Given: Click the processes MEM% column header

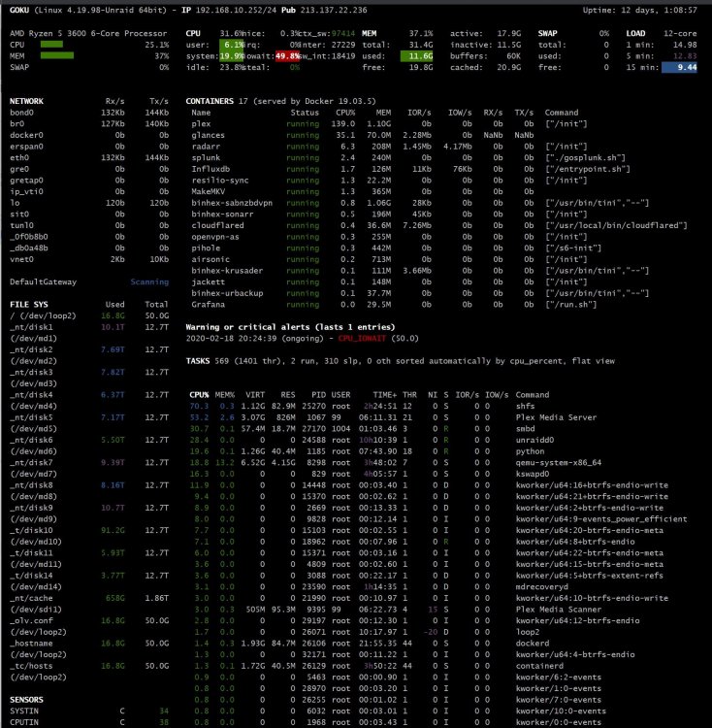Looking at the screenshot, I should pyautogui.click(x=225, y=395).
